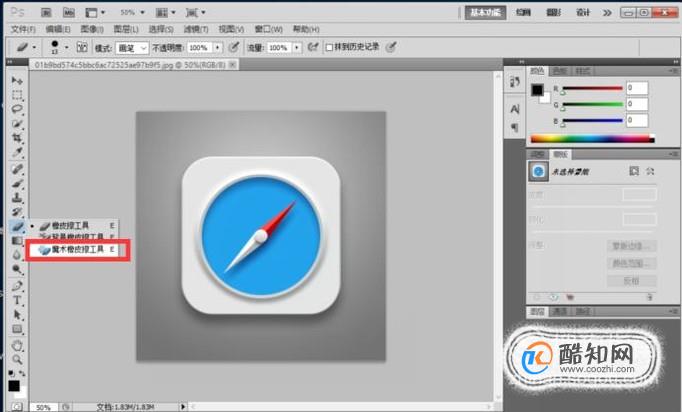Select the Rectangular Marquee tool
This screenshot has width=682, height=412.
point(17,95)
